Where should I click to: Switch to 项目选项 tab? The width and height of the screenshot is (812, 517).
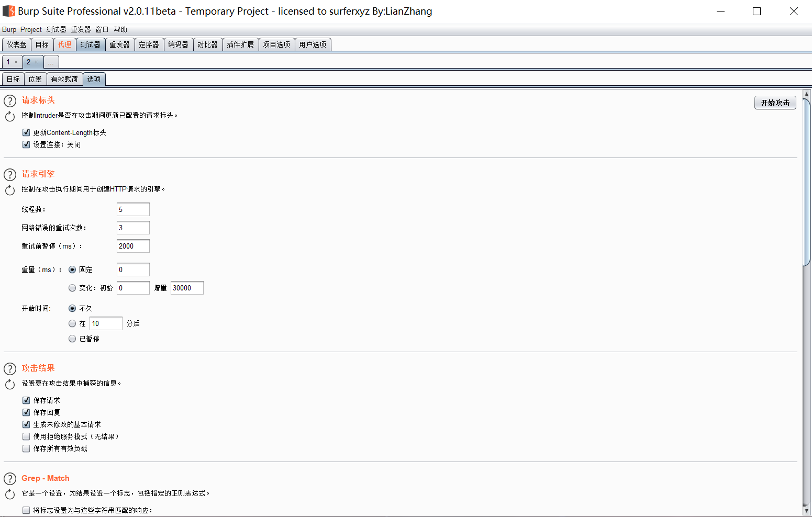click(276, 44)
